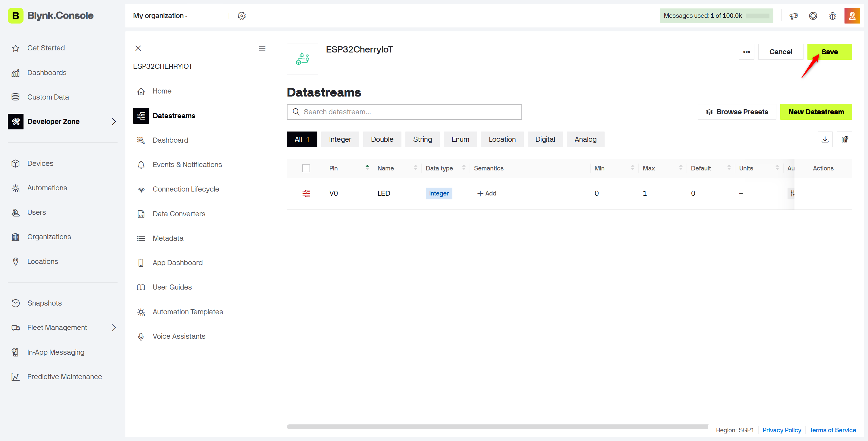Create a New Datastream
868x441 pixels.
click(x=816, y=112)
